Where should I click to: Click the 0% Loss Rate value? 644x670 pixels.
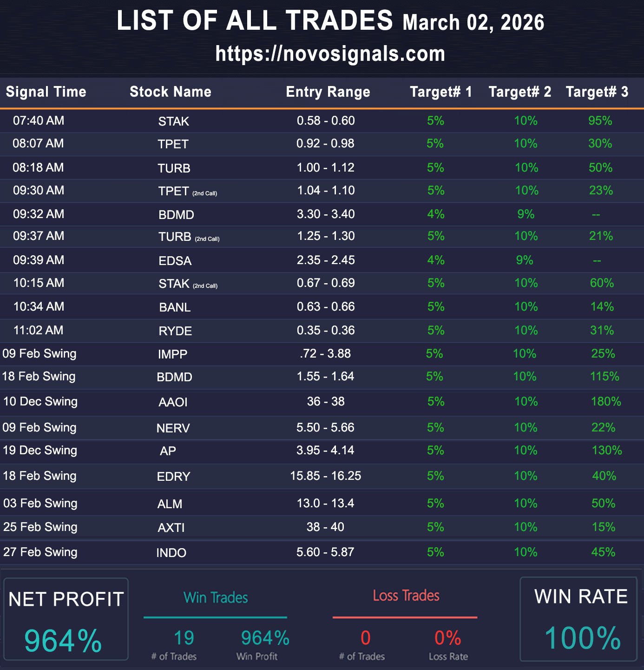pyautogui.click(x=447, y=638)
